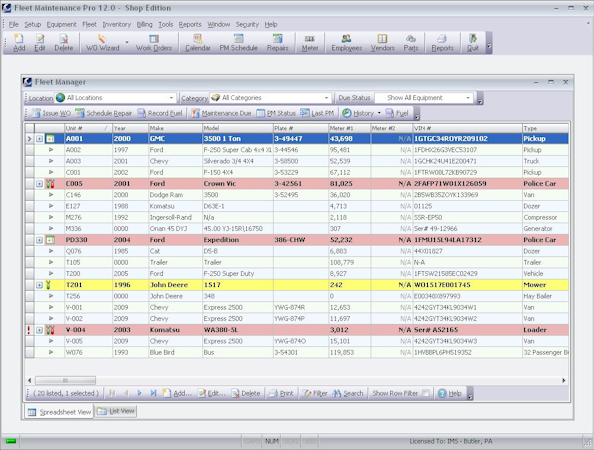This screenshot has width=594, height=450.
Task: Expand row T201 John Deere
Action: 39,285
